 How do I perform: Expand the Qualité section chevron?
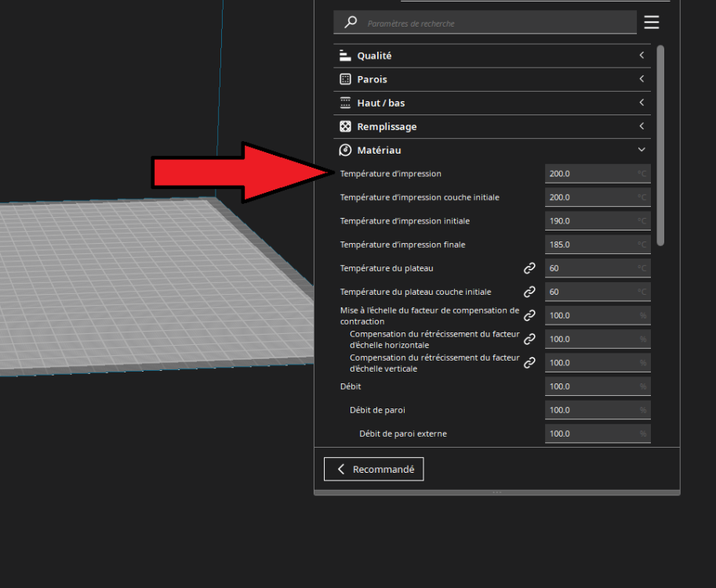click(x=641, y=55)
